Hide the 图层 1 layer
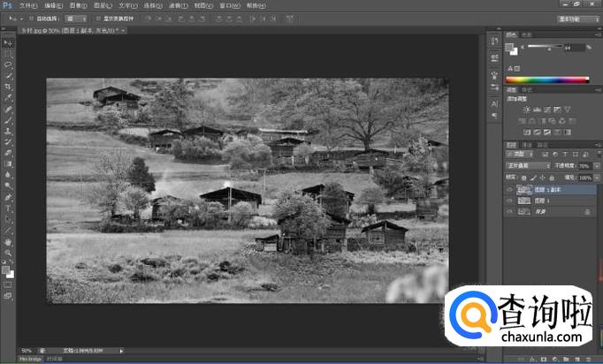 click(510, 201)
